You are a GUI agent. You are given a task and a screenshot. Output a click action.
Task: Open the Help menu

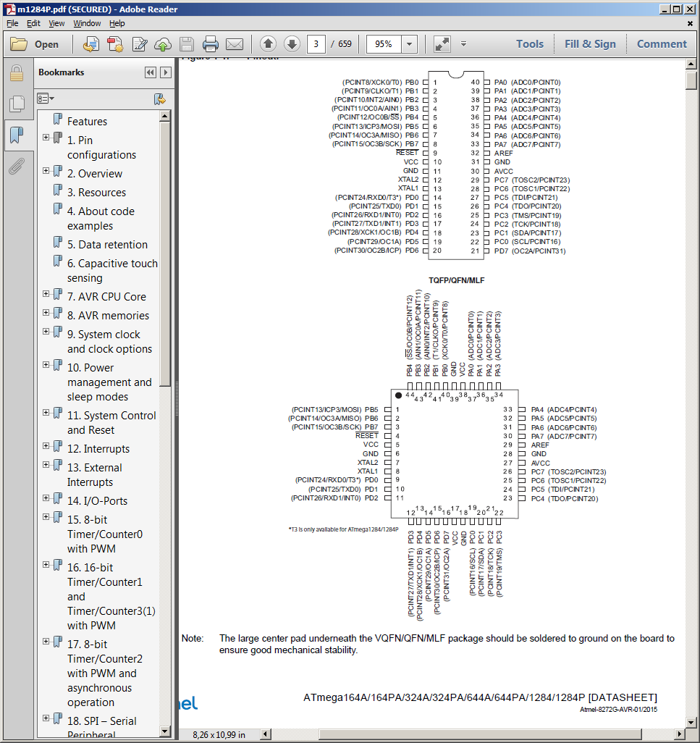(117, 23)
